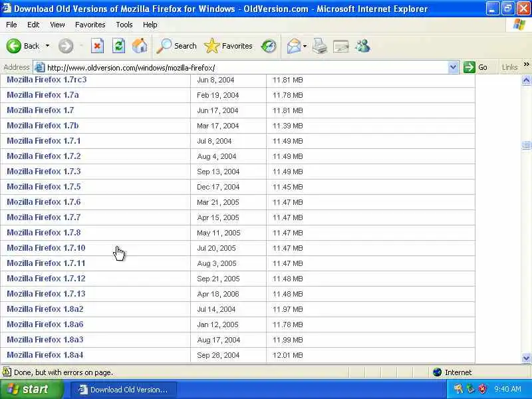The height and width of the screenshot is (399, 532).
Task: Click the Mail envelope icon
Action: [x=294, y=46]
